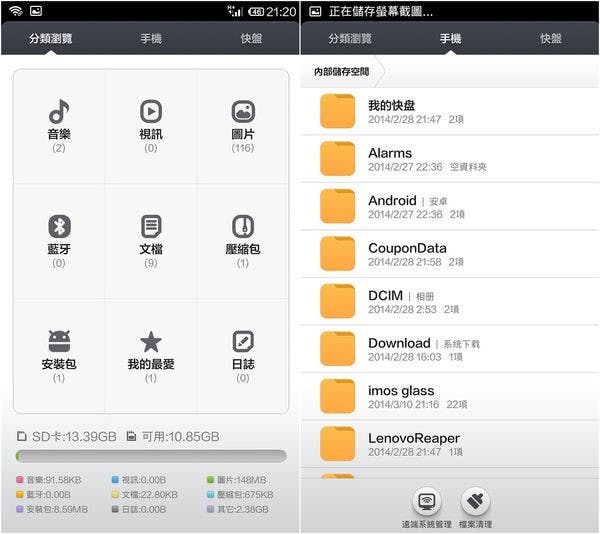Tap the pink 音樂 legend swatch
This screenshot has height=534, width=600.
click(x=20, y=480)
